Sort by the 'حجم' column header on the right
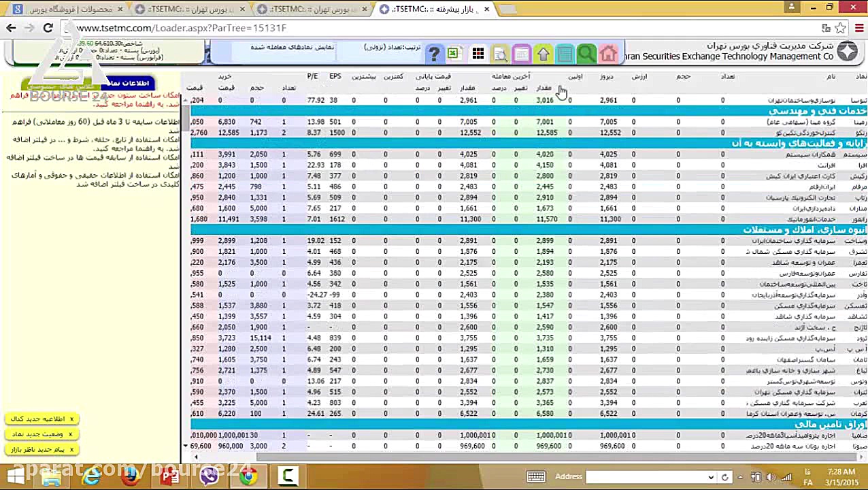The image size is (868, 490). point(683,77)
